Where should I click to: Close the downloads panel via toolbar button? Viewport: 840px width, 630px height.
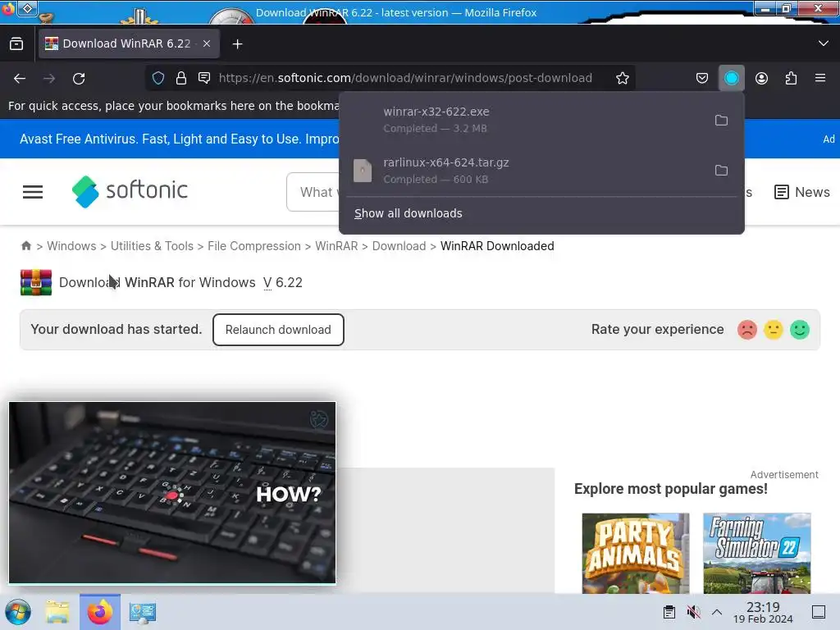coord(731,78)
